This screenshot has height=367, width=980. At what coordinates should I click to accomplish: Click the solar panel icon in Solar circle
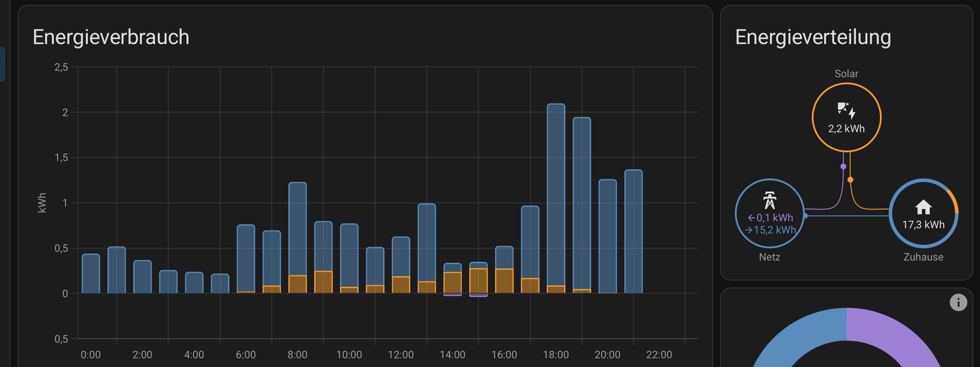coord(846,111)
